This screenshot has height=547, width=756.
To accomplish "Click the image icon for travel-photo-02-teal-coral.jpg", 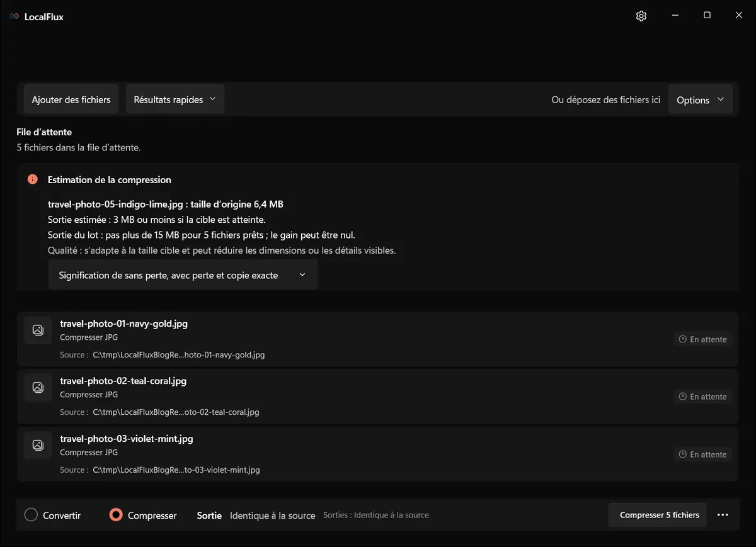I will [38, 387].
